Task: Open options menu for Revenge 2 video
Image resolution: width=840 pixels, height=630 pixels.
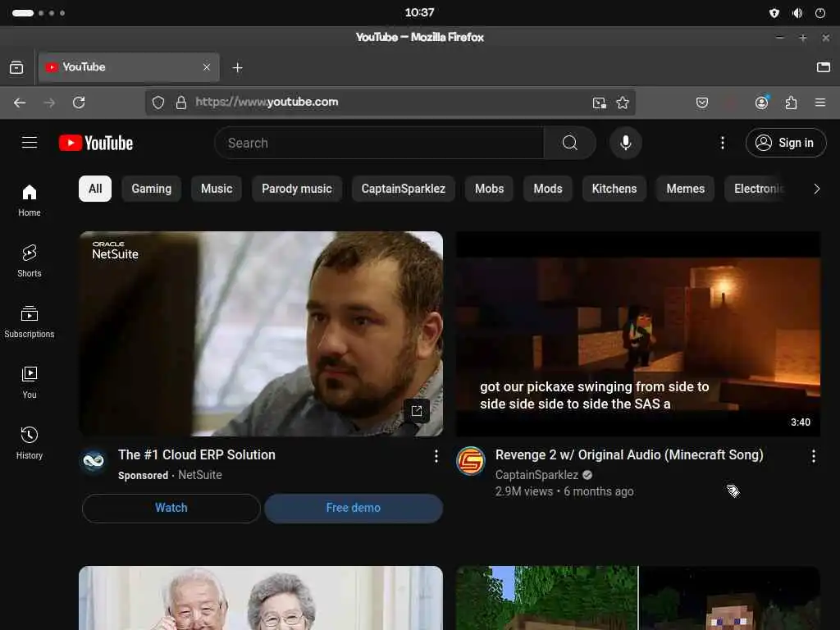Action: (x=813, y=456)
